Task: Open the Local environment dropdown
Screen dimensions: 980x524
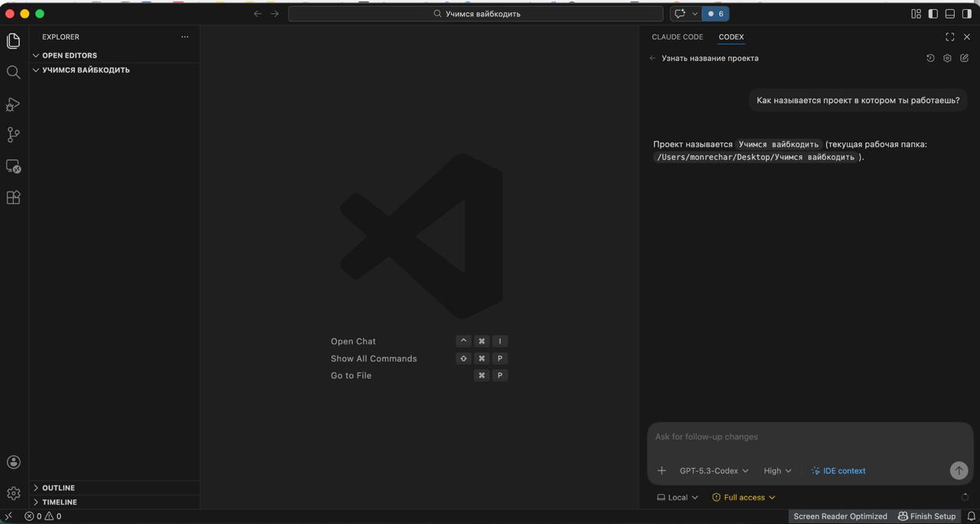Action: tap(678, 497)
